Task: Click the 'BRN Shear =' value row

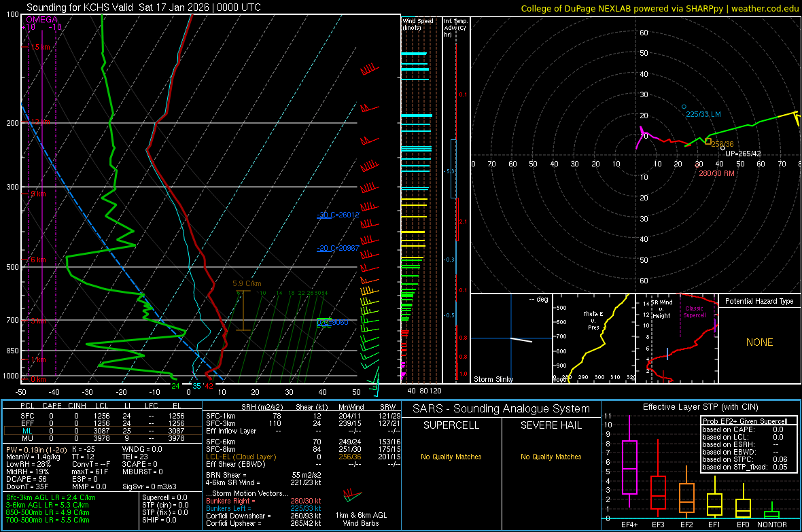Action: point(264,475)
